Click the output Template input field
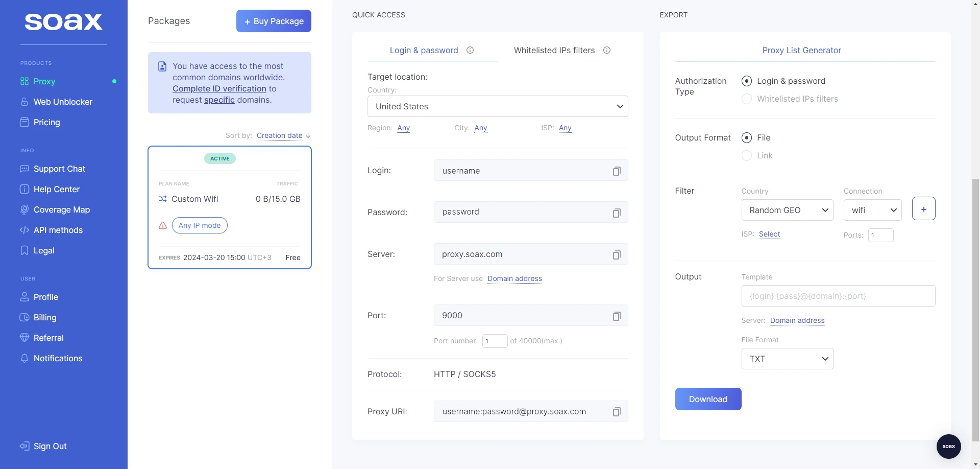980x469 pixels. tap(838, 296)
